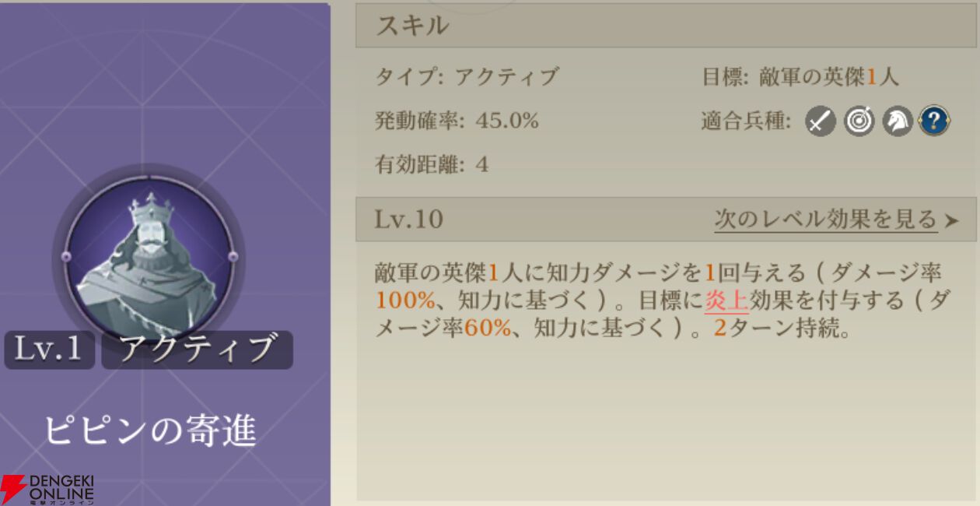Select the Lv.1 badge on card
Viewport: 980px width, 506px height.
pos(50,350)
